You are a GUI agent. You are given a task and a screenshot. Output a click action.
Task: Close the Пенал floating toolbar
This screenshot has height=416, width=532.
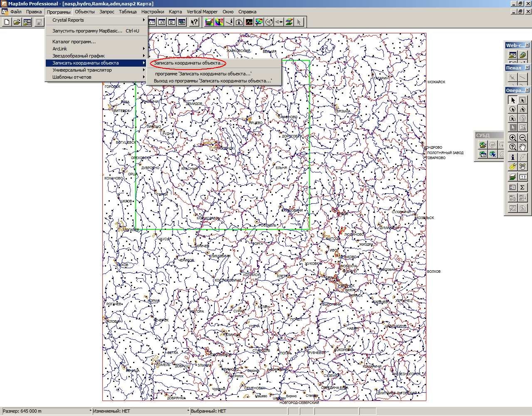tap(527, 67)
